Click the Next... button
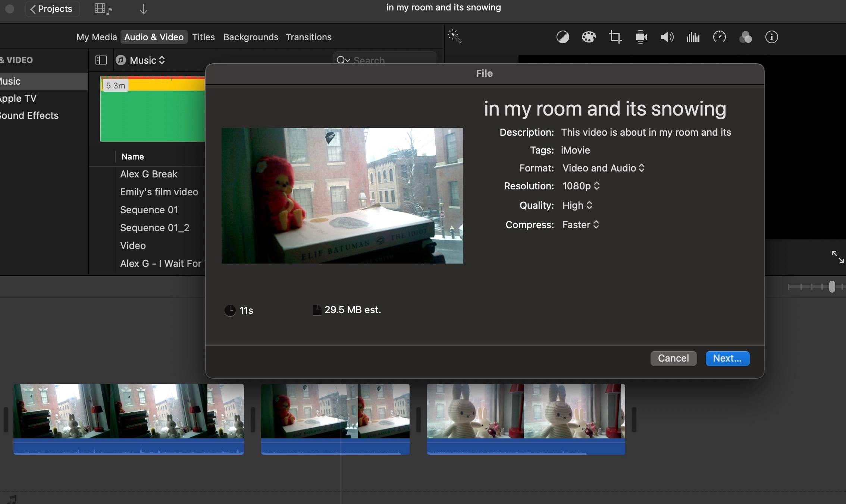The image size is (846, 504). (727, 358)
